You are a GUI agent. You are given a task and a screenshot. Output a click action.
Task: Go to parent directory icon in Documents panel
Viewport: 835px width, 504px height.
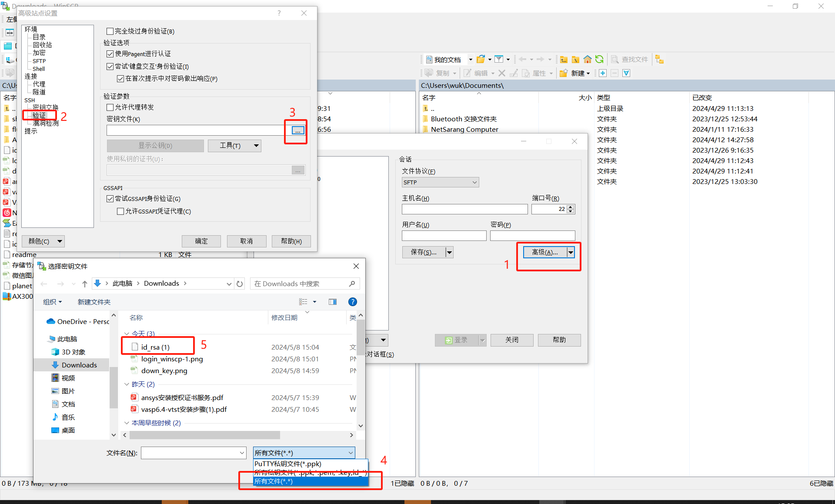(x=564, y=60)
